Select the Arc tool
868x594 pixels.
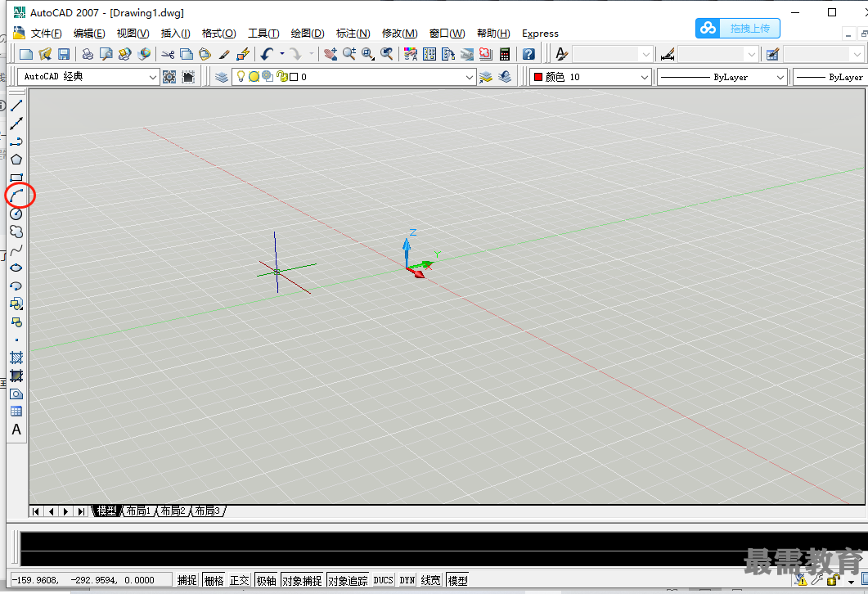[16, 196]
